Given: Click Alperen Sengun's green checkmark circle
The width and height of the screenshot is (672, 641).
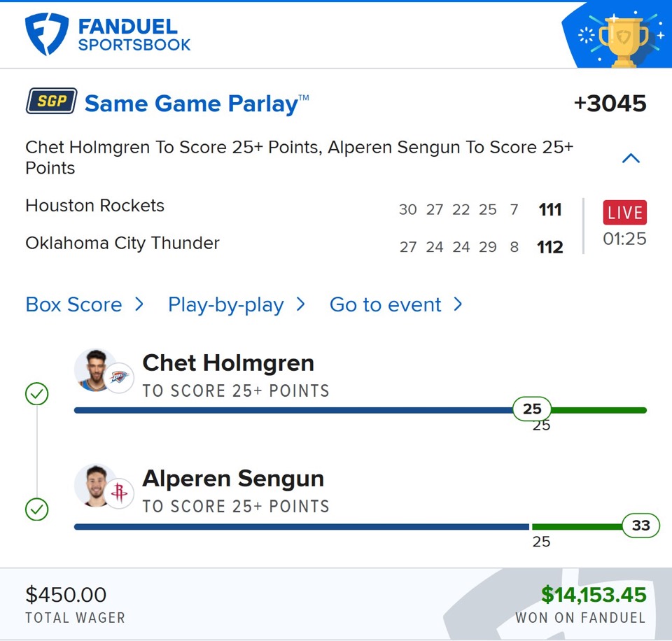Looking at the screenshot, I should click(x=36, y=509).
